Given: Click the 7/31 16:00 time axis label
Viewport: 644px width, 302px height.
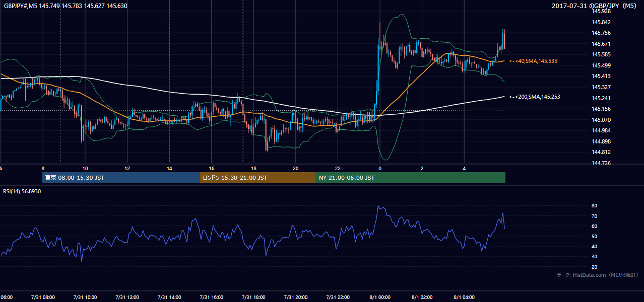Looking at the screenshot, I should (212, 297).
